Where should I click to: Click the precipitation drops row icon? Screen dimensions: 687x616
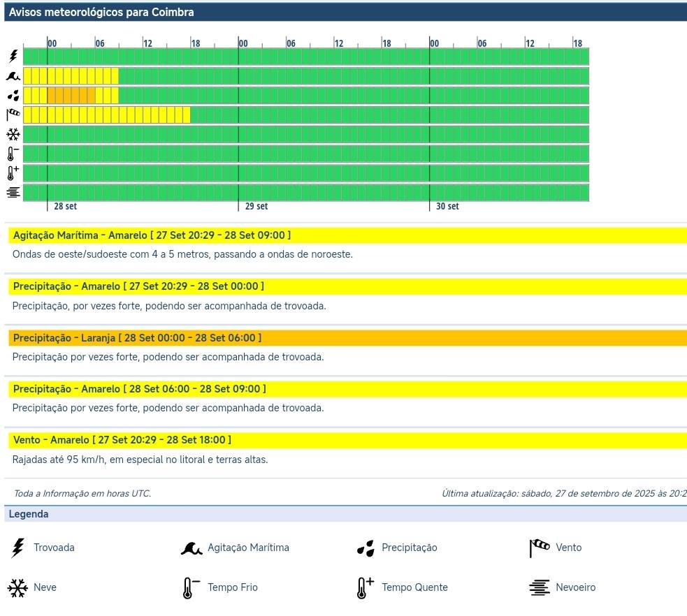click(x=13, y=96)
